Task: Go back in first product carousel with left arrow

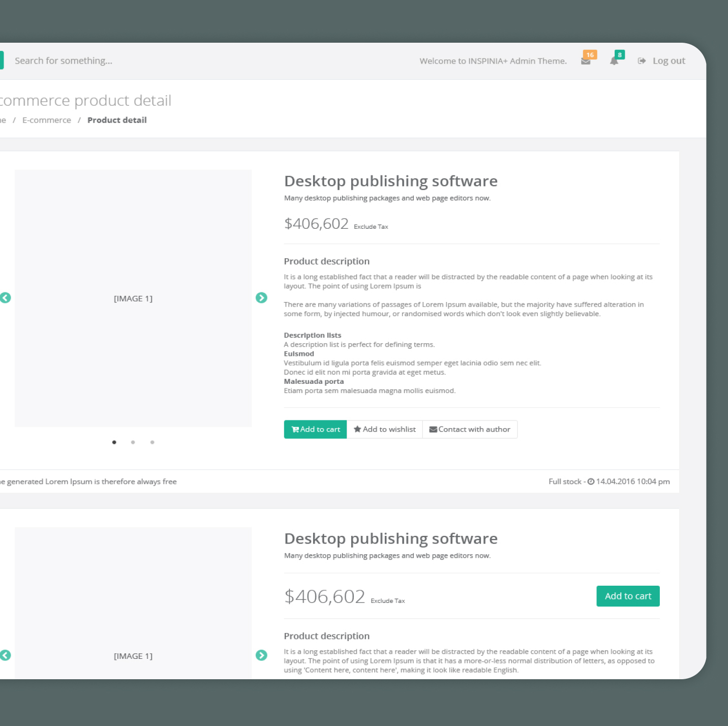Action: coord(6,298)
